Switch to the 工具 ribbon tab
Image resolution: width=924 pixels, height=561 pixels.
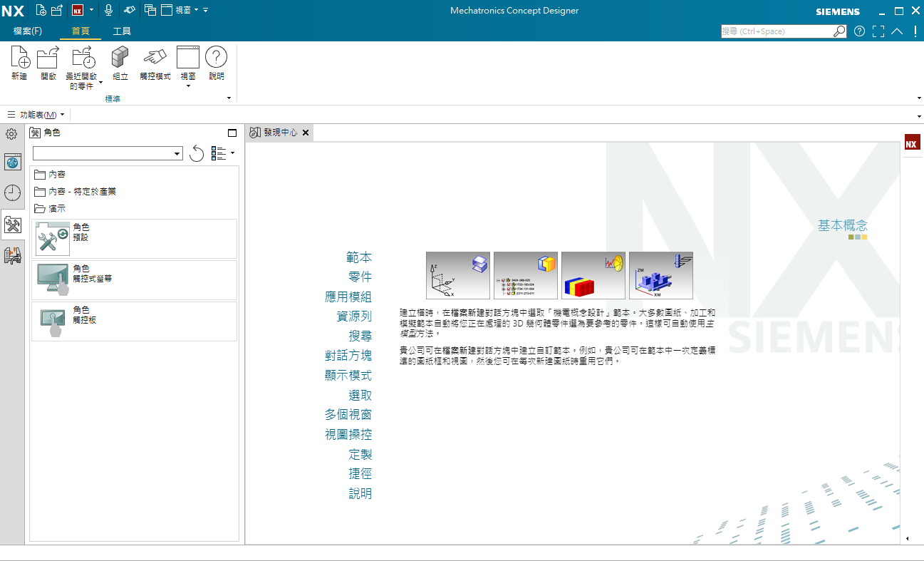(x=122, y=31)
